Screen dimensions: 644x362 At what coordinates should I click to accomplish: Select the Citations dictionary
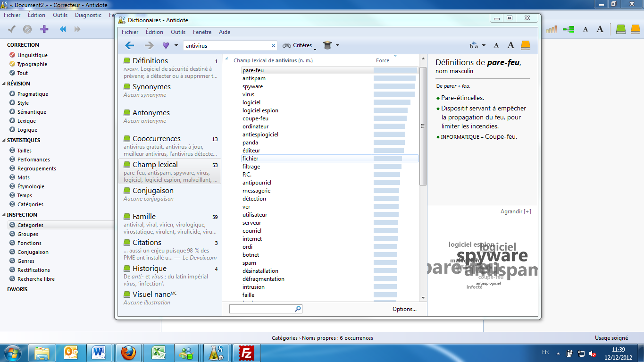(171, 250)
